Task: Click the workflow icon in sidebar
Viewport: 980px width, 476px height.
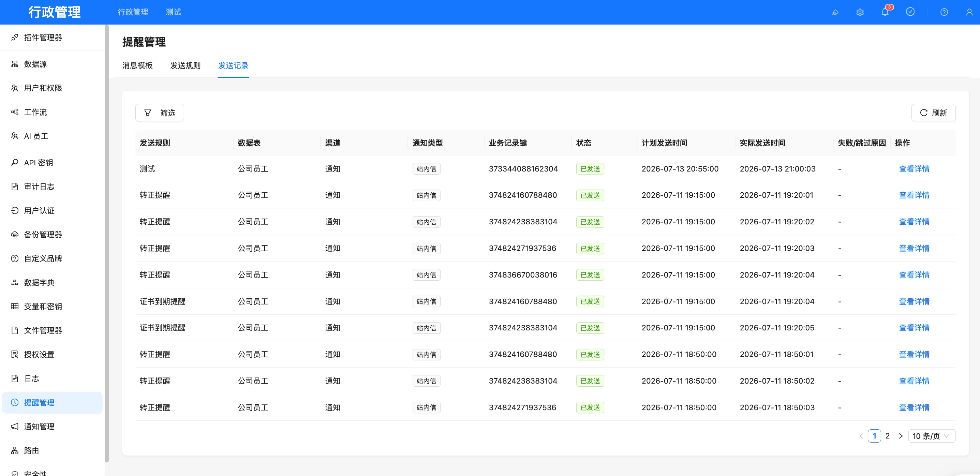Action: coord(14,112)
